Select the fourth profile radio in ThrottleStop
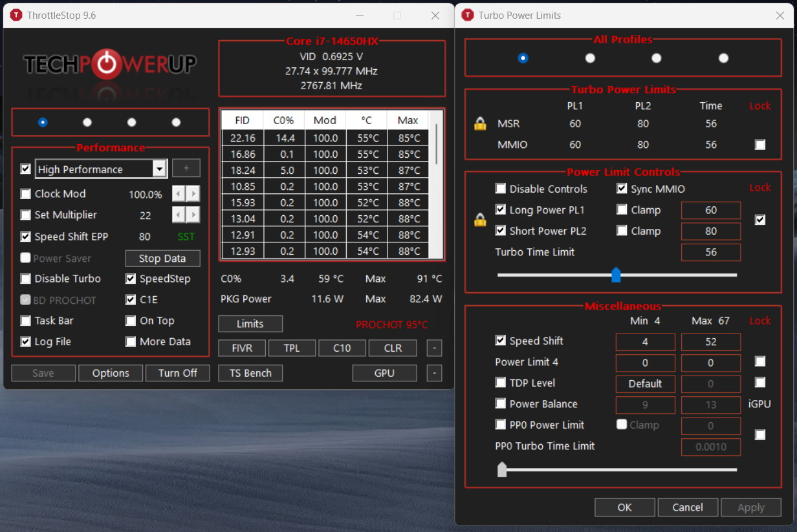 coord(176,122)
